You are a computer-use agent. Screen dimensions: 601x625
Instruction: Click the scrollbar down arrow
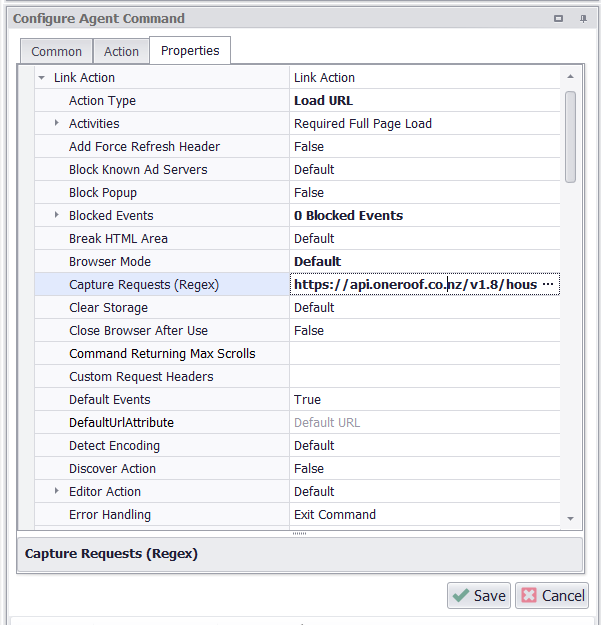coord(570,518)
